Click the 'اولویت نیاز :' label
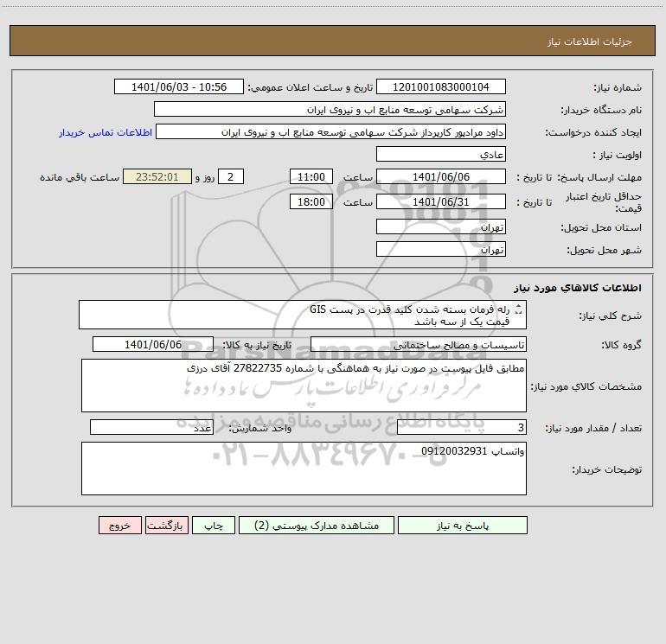Viewport: 666px width, 644px height. (x=618, y=155)
